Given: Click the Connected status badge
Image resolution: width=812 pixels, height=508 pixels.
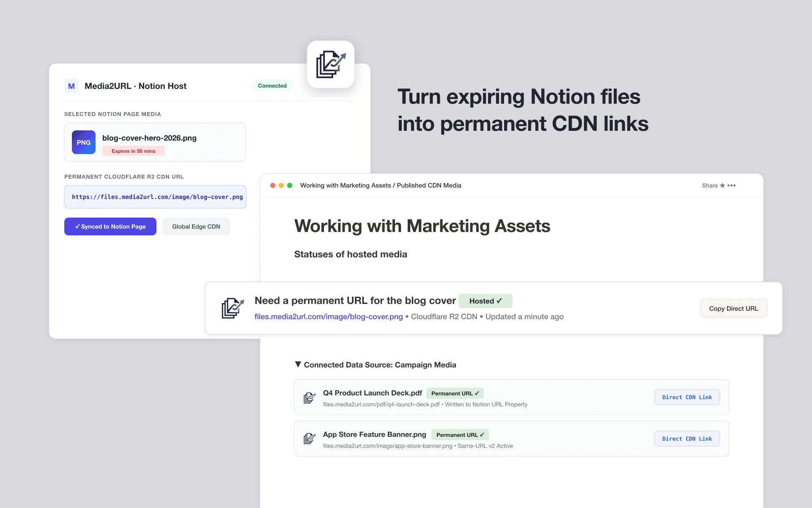Looking at the screenshot, I should click(x=272, y=86).
